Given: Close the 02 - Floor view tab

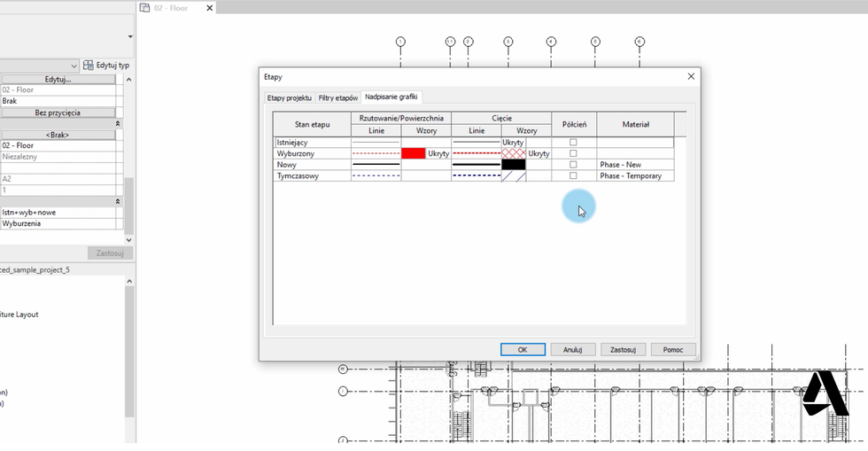Looking at the screenshot, I should 209,8.
